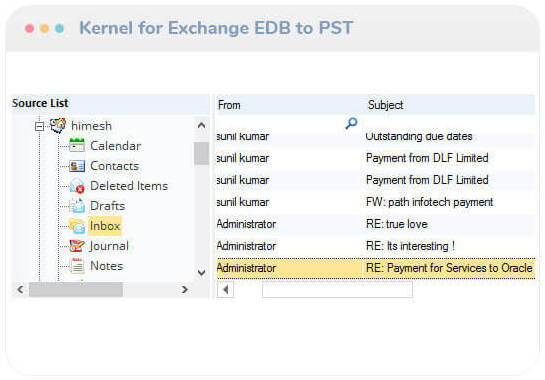Select the first 'Payment from DLF Limited' email
Image resolution: width=545 pixels, height=380 pixels.
pyautogui.click(x=376, y=158)
